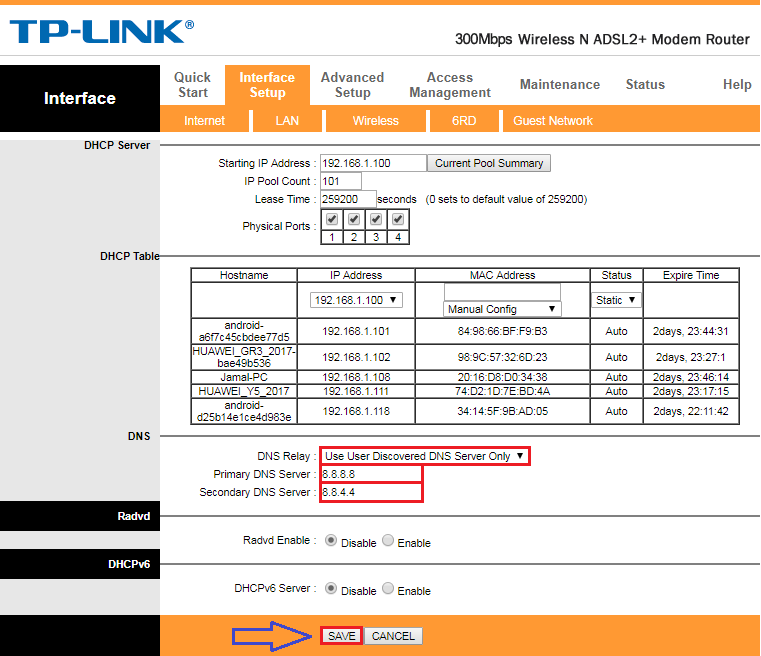This screenshot has height=656, width=761.
Task: Click the Starting IP Address field
Action: tap(373, 163)
